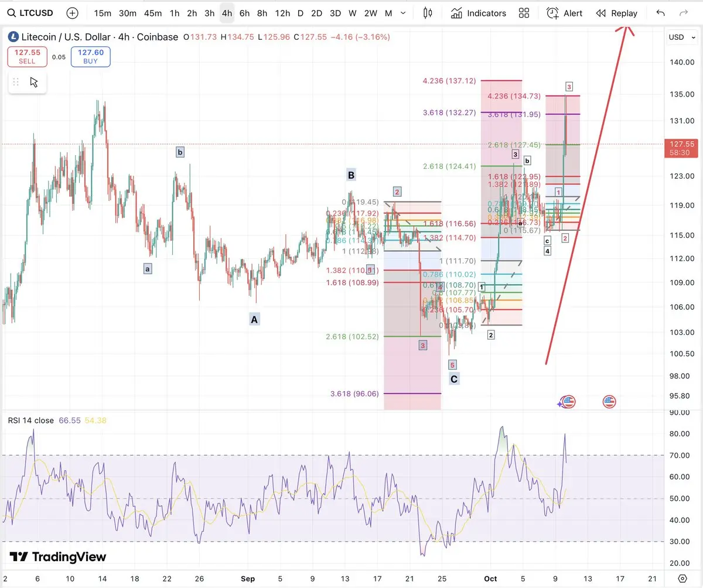Switch to the 2D timeframe
The width and height of the screenshot is (703, 588).
click(316, 13)
